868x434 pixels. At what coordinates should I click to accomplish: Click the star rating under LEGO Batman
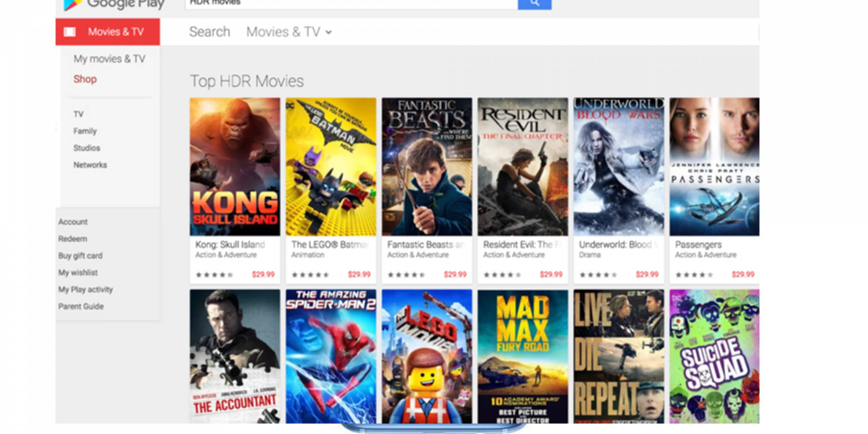point(310,275)
